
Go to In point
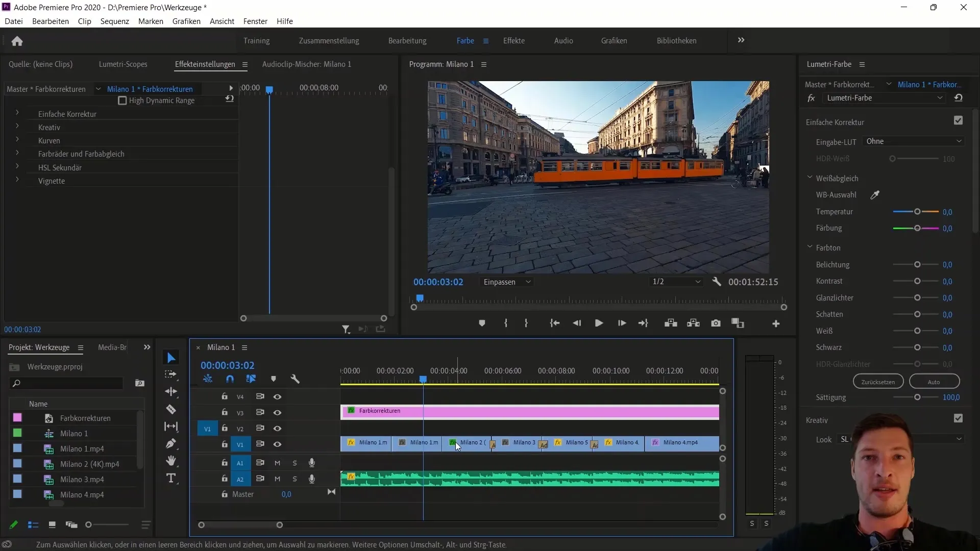pos(555,323)
